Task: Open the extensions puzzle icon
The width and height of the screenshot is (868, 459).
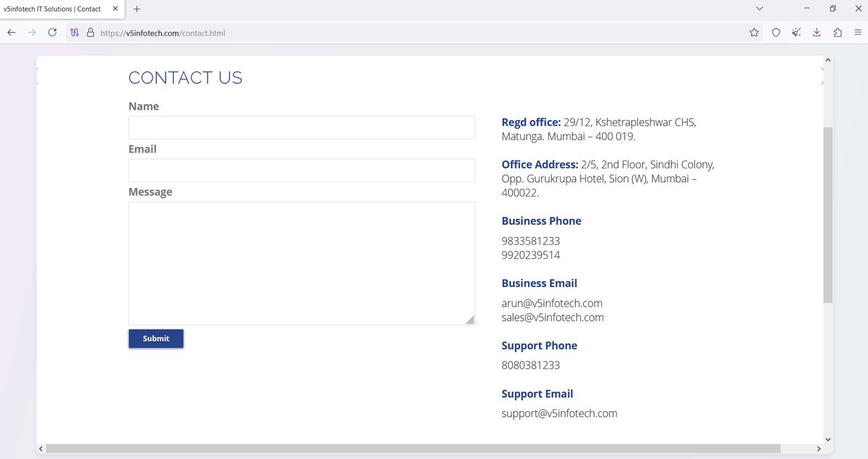Action: tap(838, 33)
